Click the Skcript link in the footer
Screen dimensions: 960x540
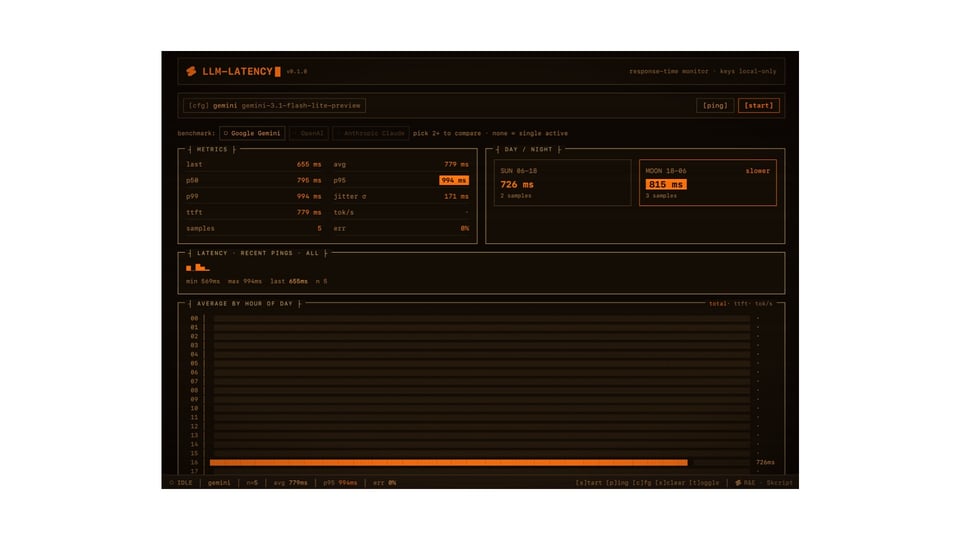(779, 482)
